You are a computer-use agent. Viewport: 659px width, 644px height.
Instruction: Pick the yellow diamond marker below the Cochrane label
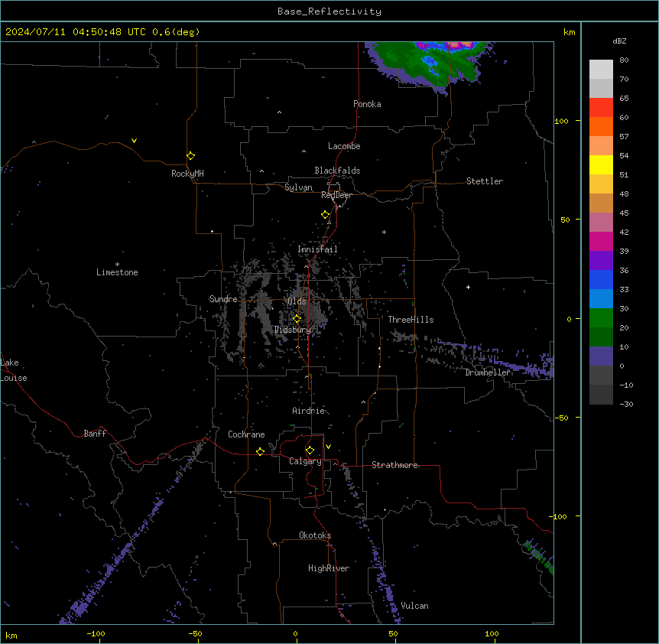point(260,451)
